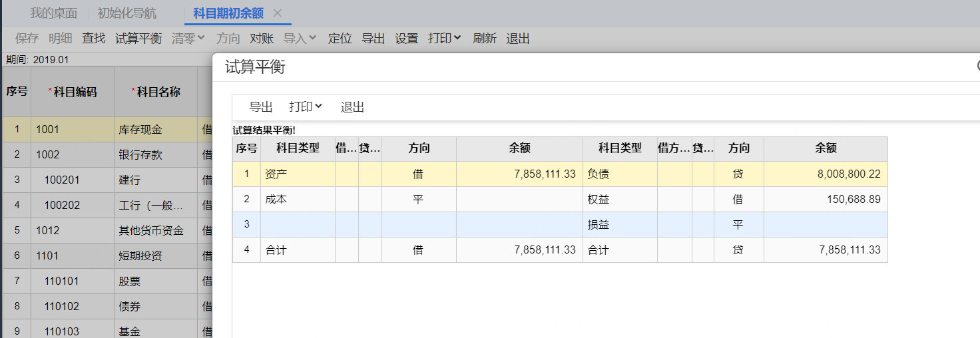This screenshot has width=980, height=338.
Task: Select the 1012 code cell
Action: (73, 231)
